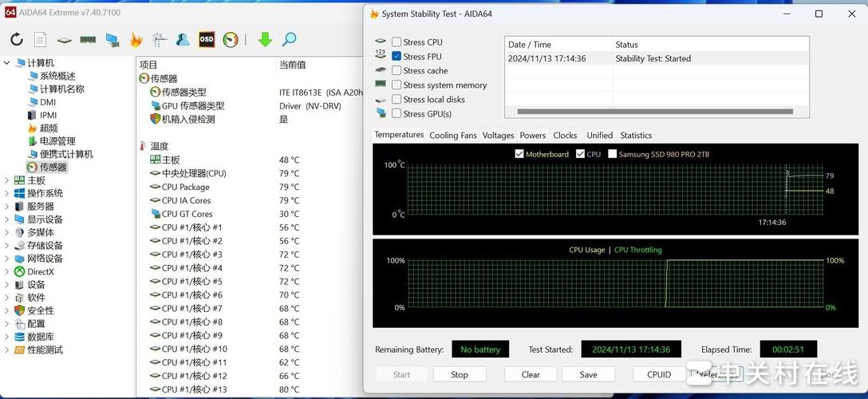Click the CPU chip toolbar icon
Screen dimensions: 868x399
pos(64,40)
